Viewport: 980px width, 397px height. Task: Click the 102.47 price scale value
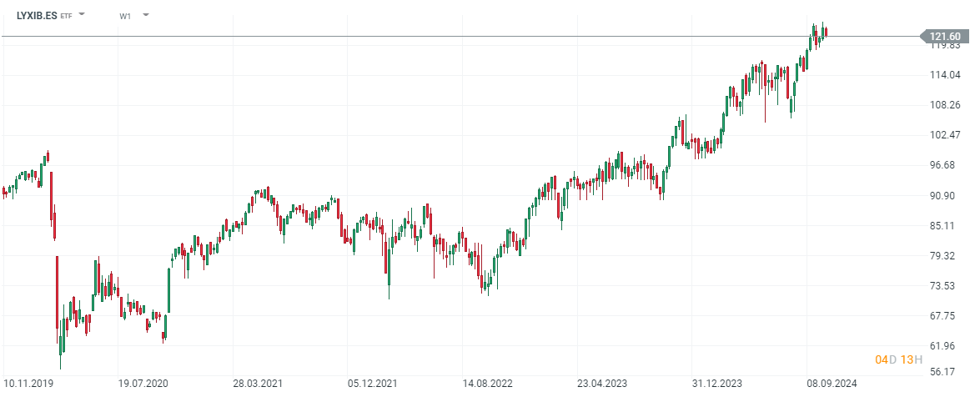[945, 135]
